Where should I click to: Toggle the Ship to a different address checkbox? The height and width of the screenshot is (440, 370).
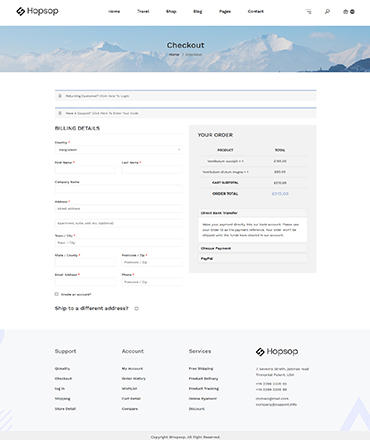tap(136, 308)
